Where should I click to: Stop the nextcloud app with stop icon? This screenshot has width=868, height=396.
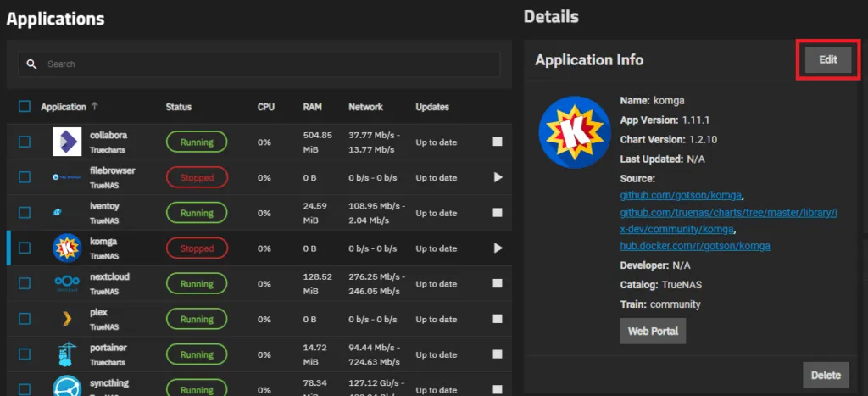(498, 284)
